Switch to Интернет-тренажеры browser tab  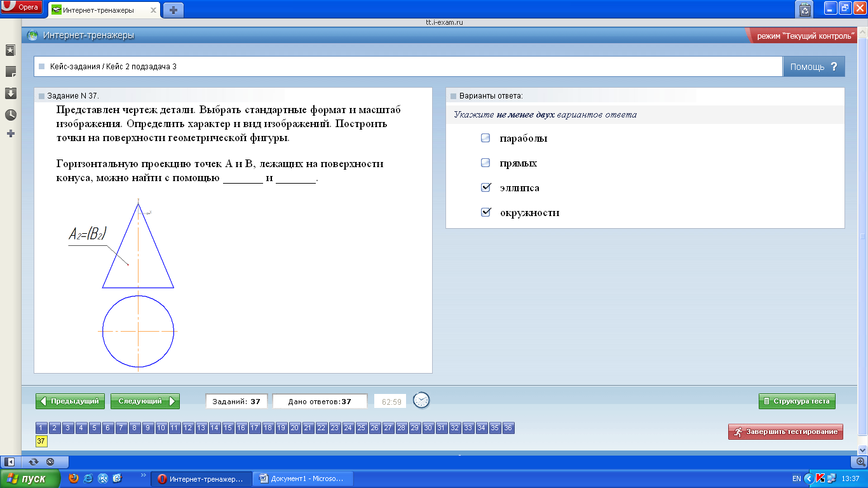coord(104,10)
